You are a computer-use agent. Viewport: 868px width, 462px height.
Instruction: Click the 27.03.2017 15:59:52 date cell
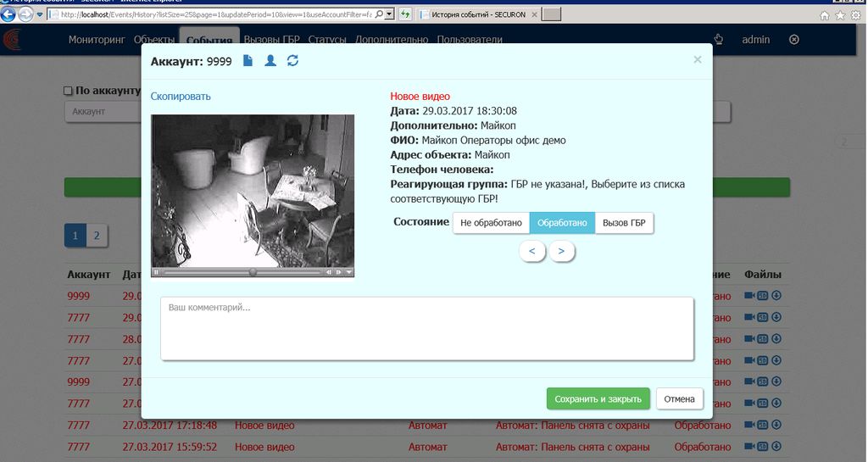coord(170,447)
